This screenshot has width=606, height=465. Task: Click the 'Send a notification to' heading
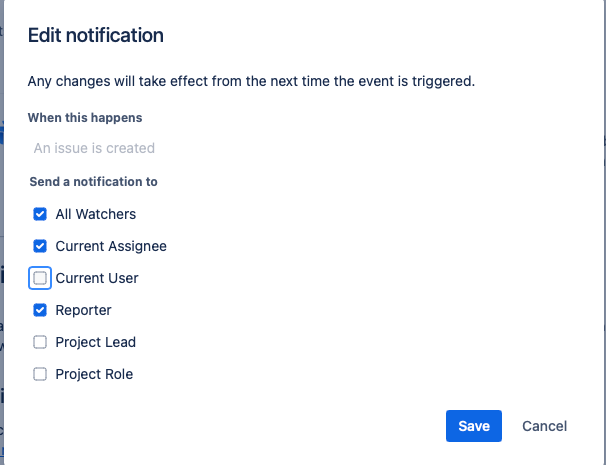pos(94,182)
